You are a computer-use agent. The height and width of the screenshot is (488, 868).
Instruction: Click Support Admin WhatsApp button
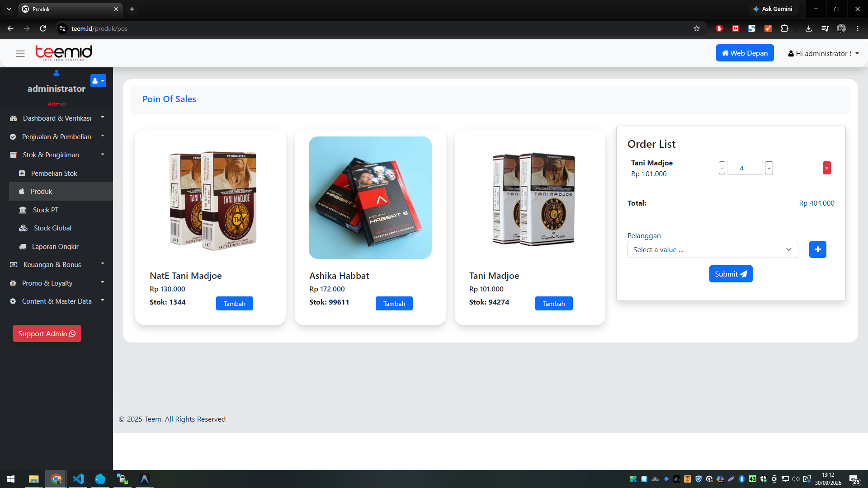pos(47,333)
